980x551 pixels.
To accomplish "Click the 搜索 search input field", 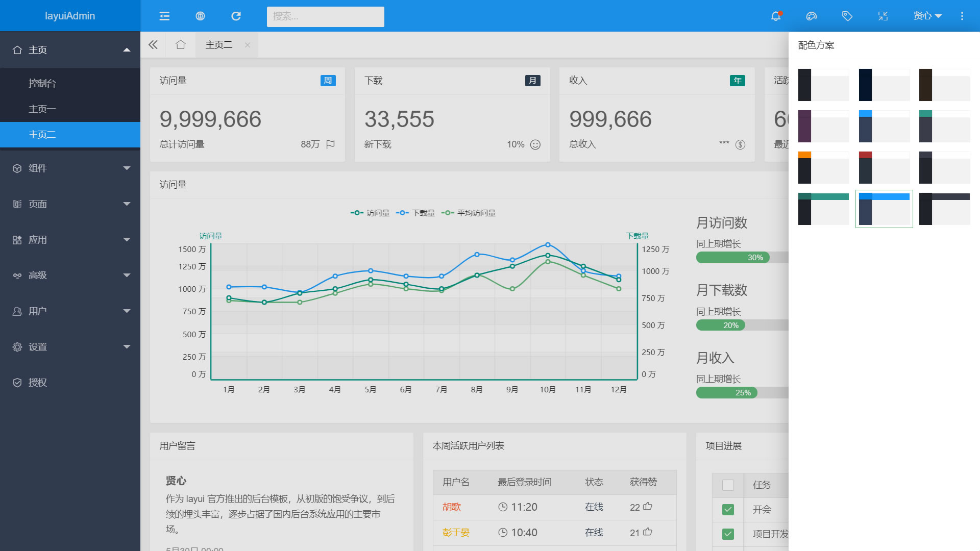I will (x=325, y=16).
